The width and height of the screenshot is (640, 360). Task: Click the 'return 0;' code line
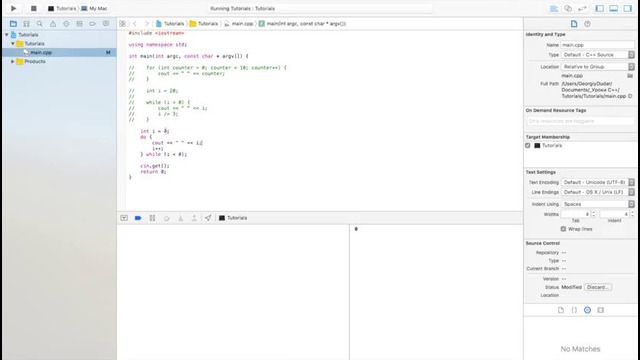[x=153, y=172]
